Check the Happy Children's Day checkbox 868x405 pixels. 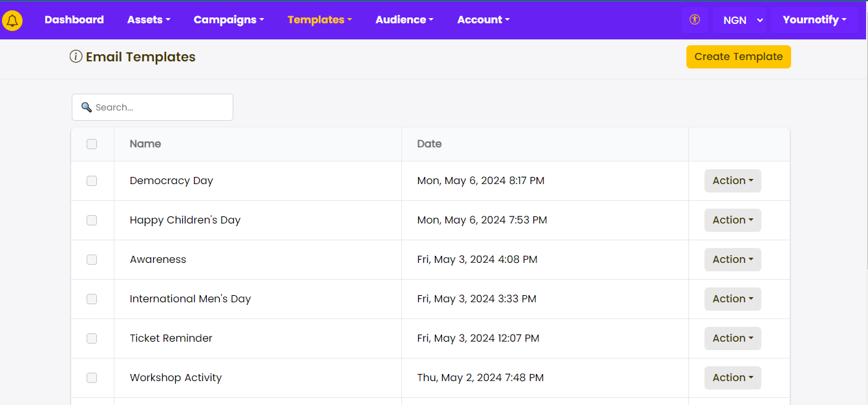coord(92,220)
